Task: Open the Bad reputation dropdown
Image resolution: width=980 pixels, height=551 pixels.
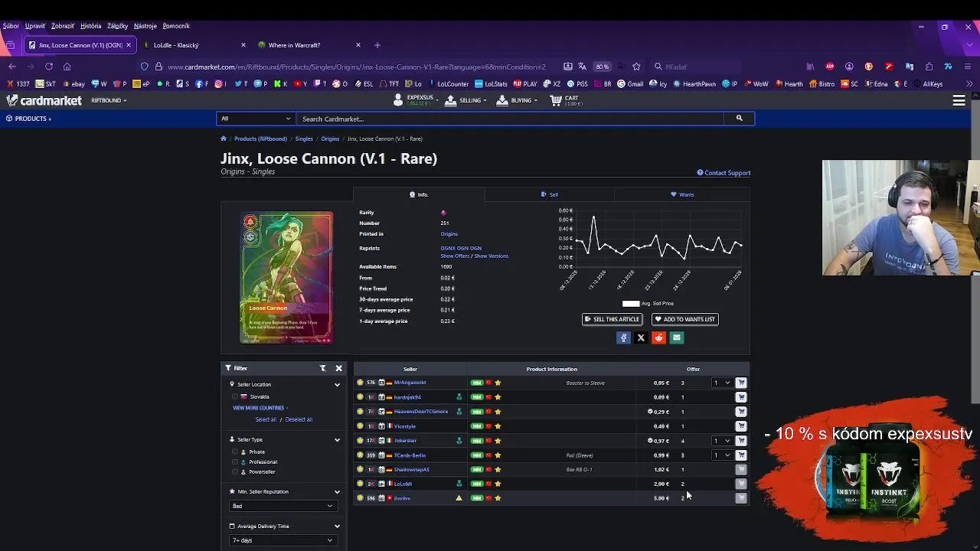Action: click(283, 506)
